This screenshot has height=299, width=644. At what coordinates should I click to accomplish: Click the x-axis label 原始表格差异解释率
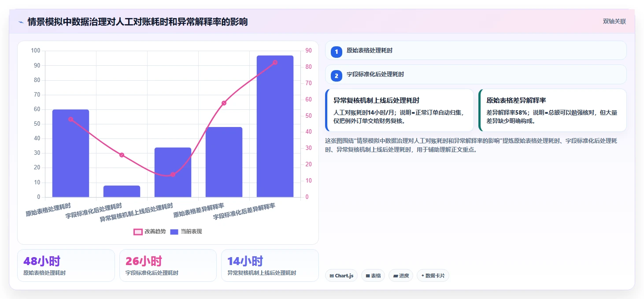pos(199,210)
